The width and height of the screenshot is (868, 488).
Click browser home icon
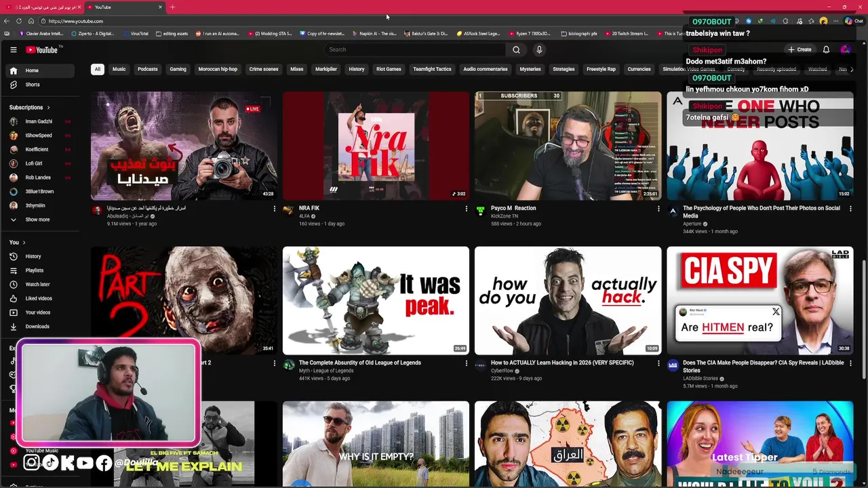point(31,21)
